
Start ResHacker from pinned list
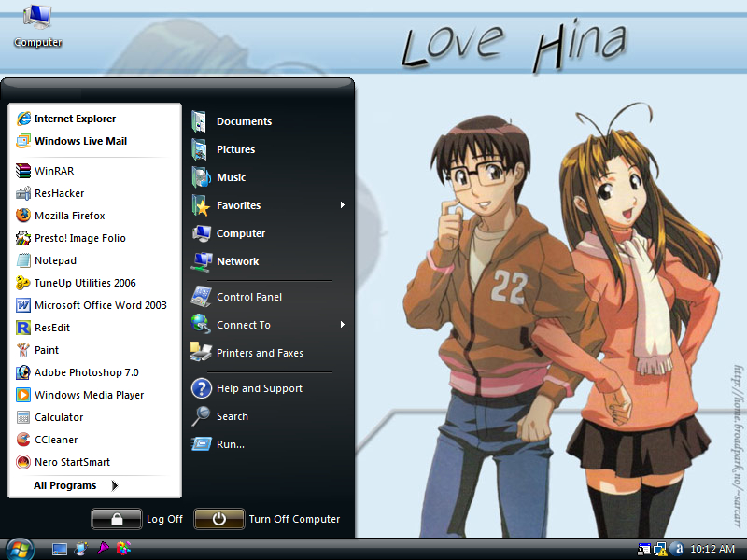[50, 193]
